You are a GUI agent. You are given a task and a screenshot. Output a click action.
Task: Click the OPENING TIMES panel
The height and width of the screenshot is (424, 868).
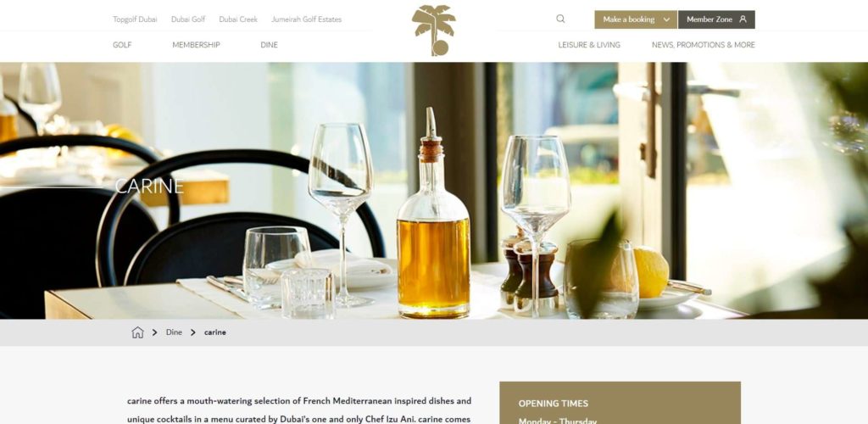pos(620,403)
